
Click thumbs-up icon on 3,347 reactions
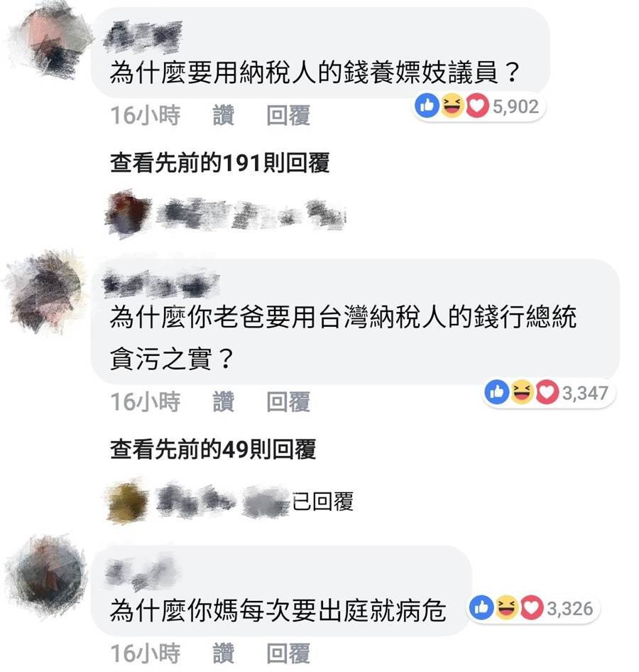[497, 391]
